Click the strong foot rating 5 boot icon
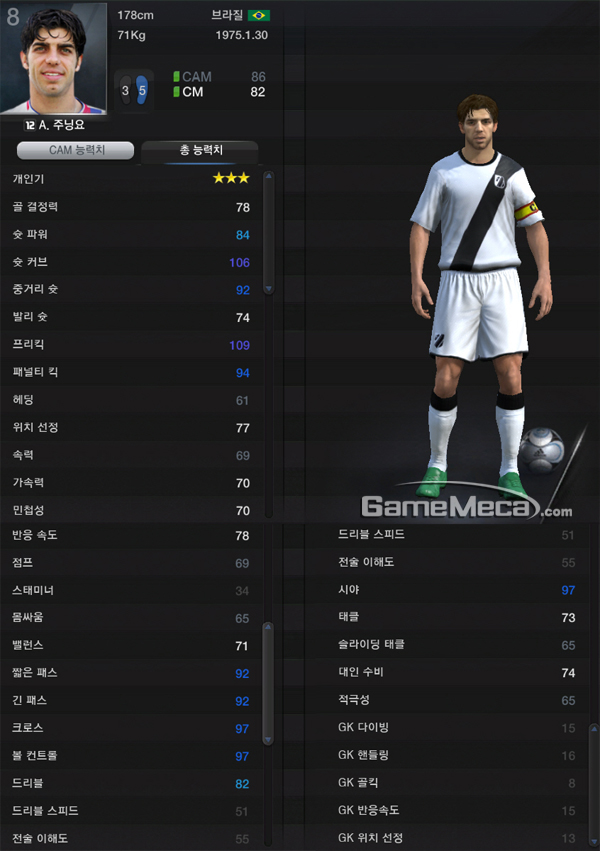Viewport: 600px width, 851px height. tap(142, 90)
